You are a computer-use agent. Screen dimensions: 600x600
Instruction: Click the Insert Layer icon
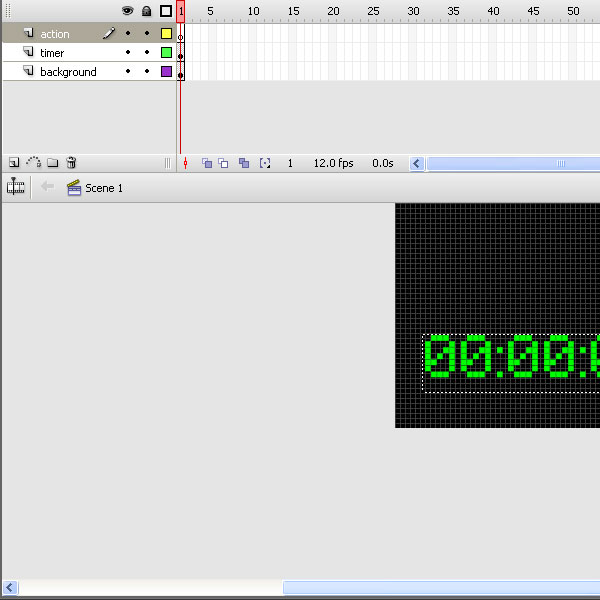(x=14, y=163)
